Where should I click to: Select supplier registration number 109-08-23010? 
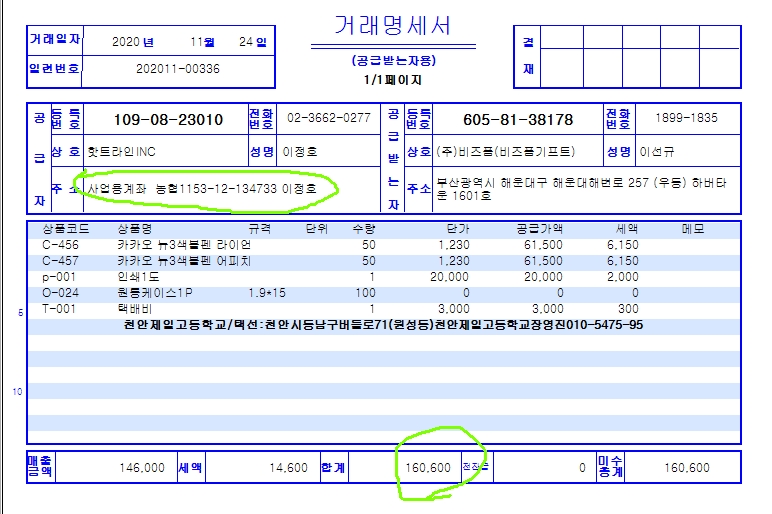pos(168,120)
